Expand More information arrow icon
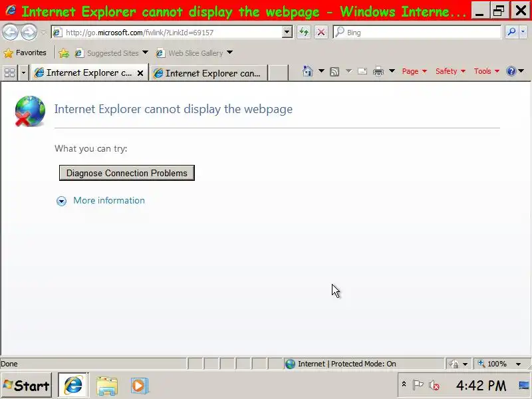Screen dimensions: 532x399 61,201
